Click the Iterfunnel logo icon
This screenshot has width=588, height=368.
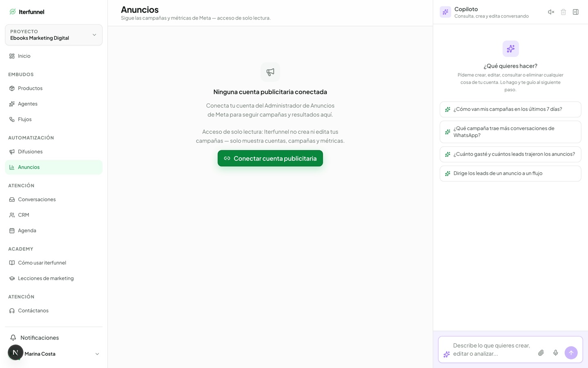(13, 11)
